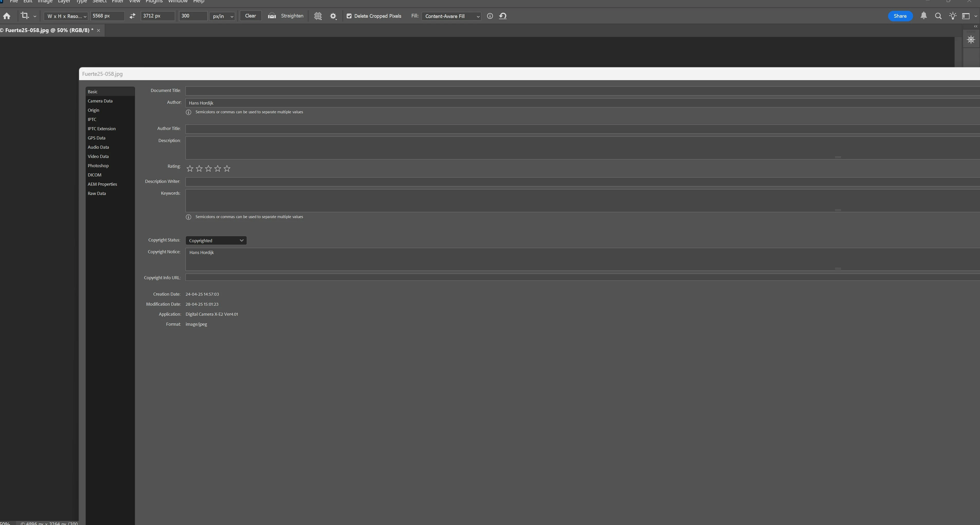Open the crop overlay grid options
Image resolution: width=980 pixels, height=525 pixels.
tap(318, 16)
